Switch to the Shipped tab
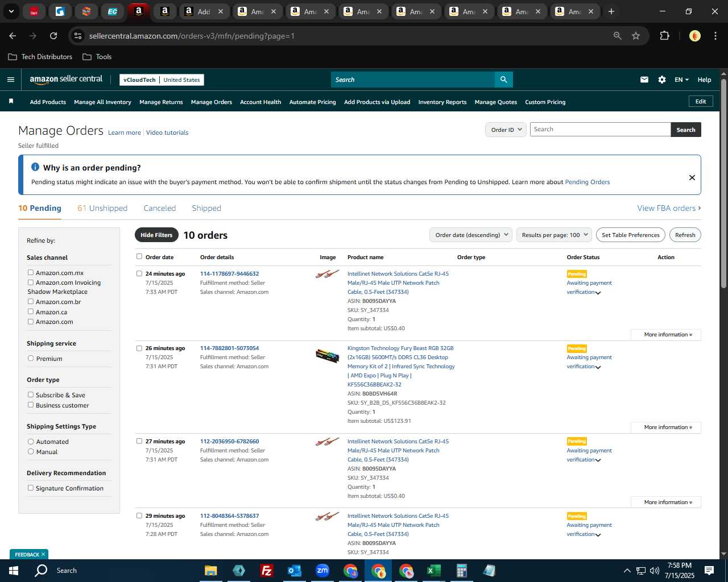The width and height of the screenshot is (728, 582). [x=206, y=208]
